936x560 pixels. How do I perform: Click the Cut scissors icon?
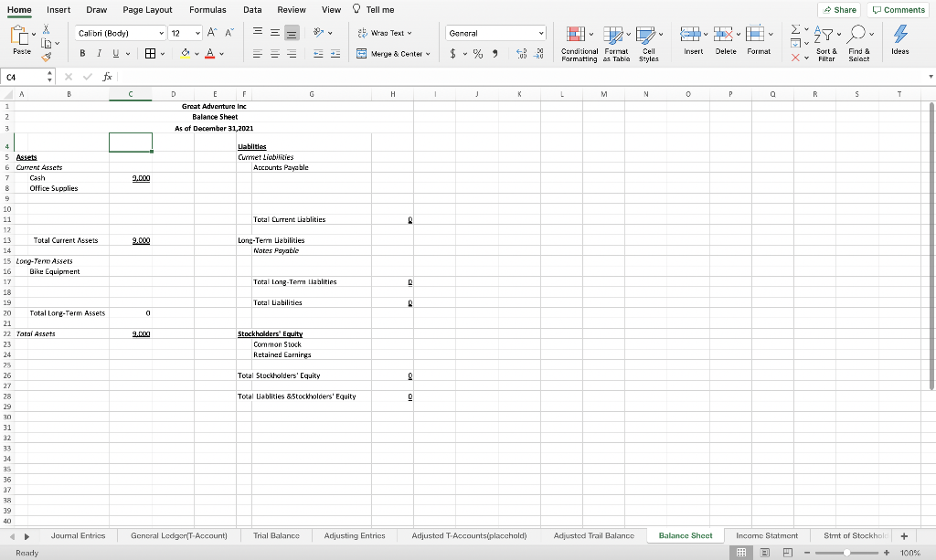pyautogui.click(x=46, y=29)
